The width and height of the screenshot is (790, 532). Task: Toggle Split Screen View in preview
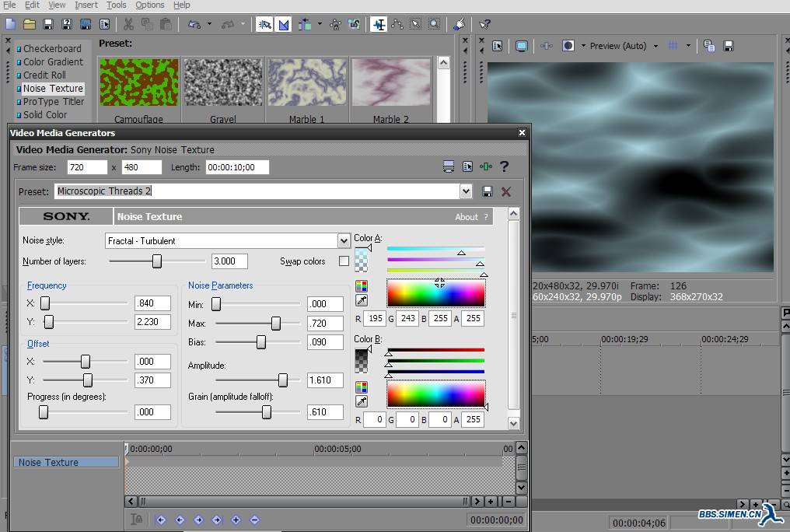[x=568, y=46]
